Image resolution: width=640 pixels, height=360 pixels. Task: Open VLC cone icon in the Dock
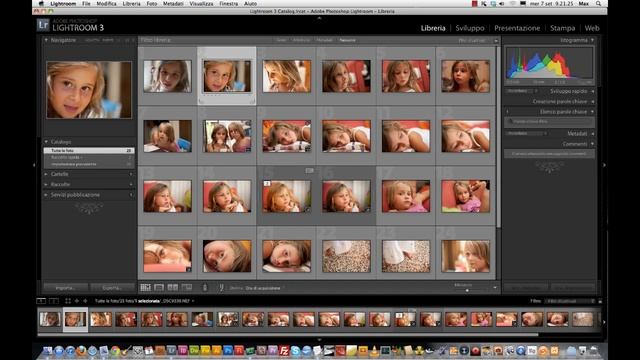point(374,350)
